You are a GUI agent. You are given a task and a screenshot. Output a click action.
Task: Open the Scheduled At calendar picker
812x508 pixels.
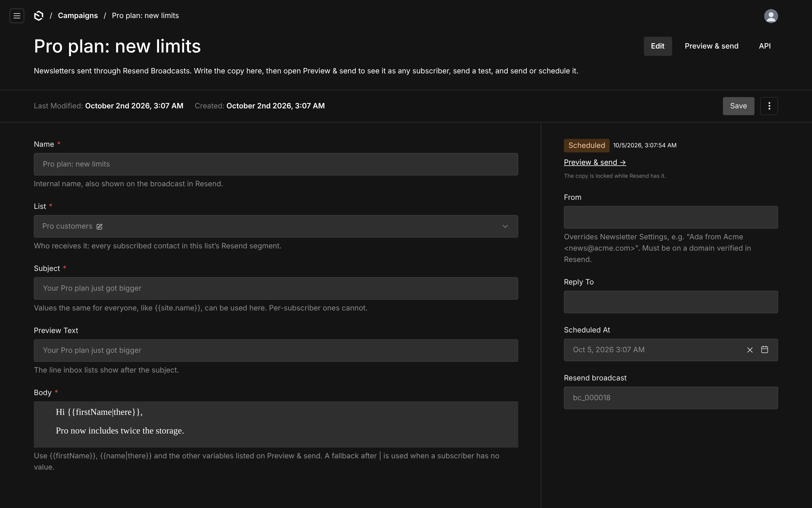[765, 350]
